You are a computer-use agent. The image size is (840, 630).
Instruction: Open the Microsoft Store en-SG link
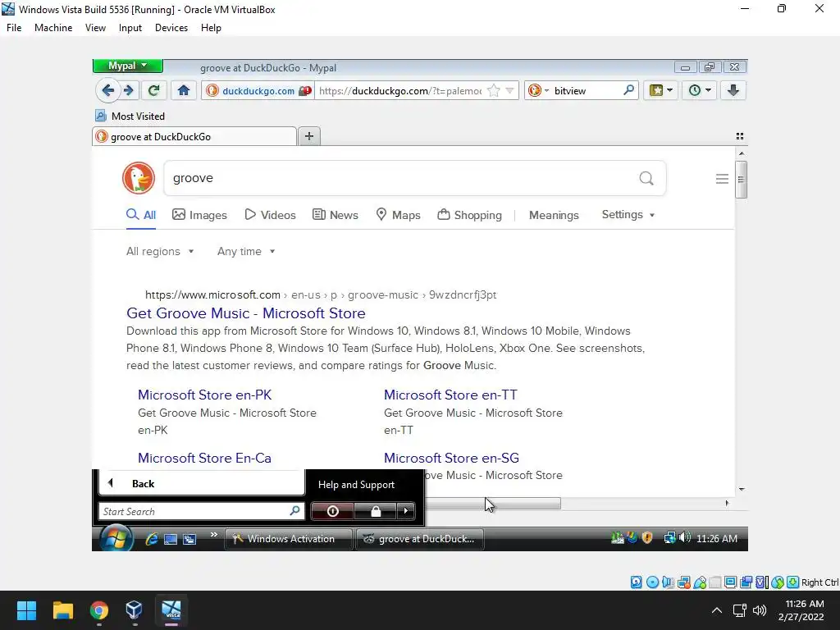[452, 458]
